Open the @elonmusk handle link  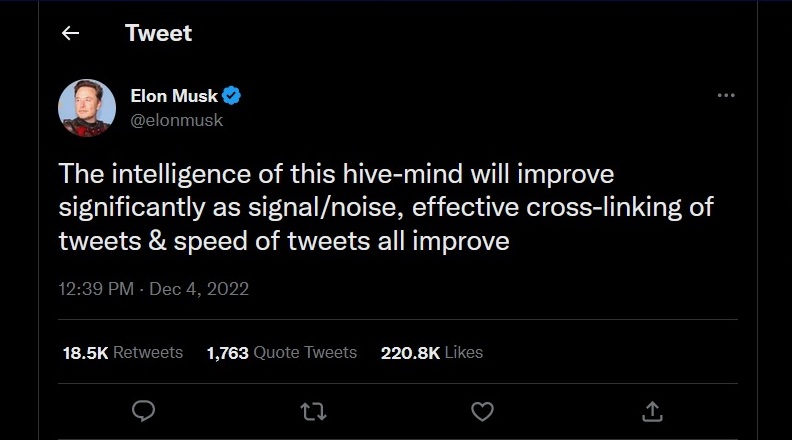click(176, 120)
